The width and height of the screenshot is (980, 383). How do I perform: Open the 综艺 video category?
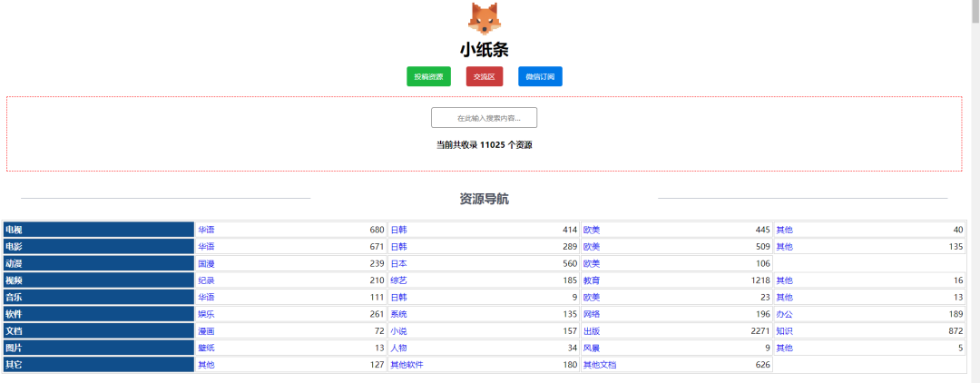pos(398,280)
